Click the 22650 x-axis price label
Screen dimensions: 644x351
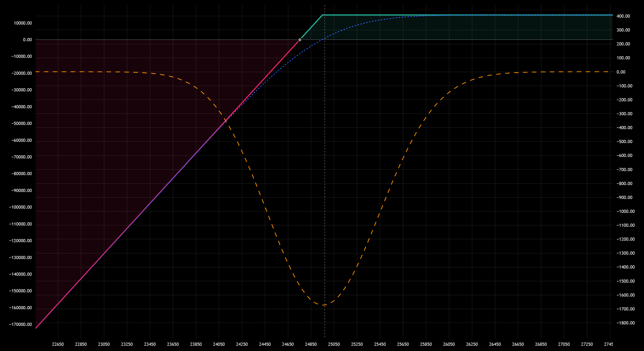(x=58, y=344)
